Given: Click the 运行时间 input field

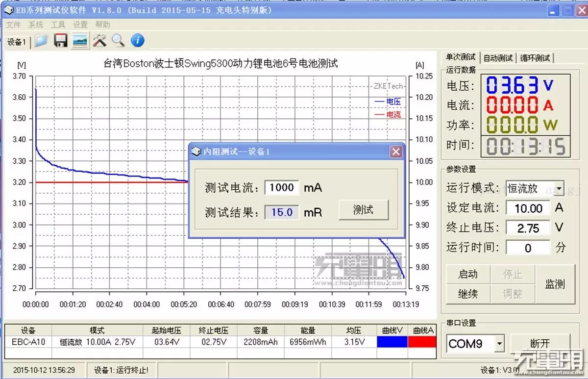Looking at the screenshot, I should 528,248.
